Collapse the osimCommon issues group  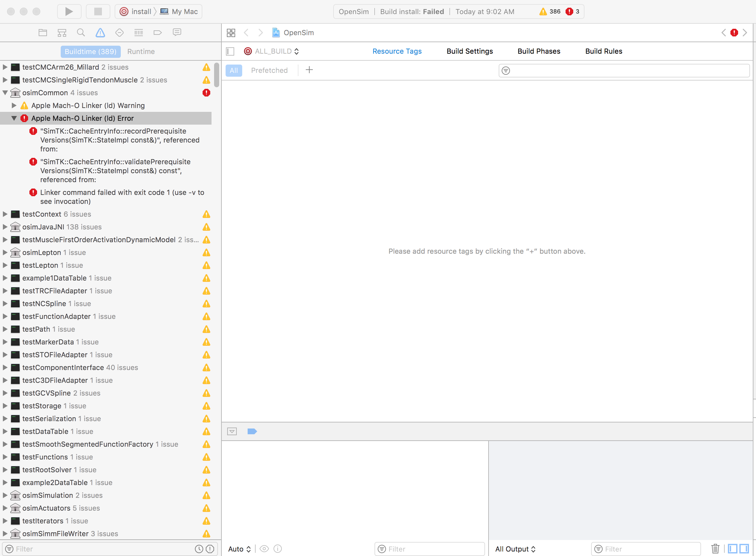(x=5, y=93)
